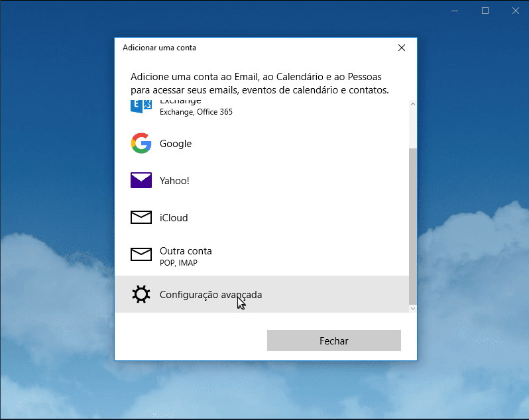Close the Mail app window

[516, 11]
